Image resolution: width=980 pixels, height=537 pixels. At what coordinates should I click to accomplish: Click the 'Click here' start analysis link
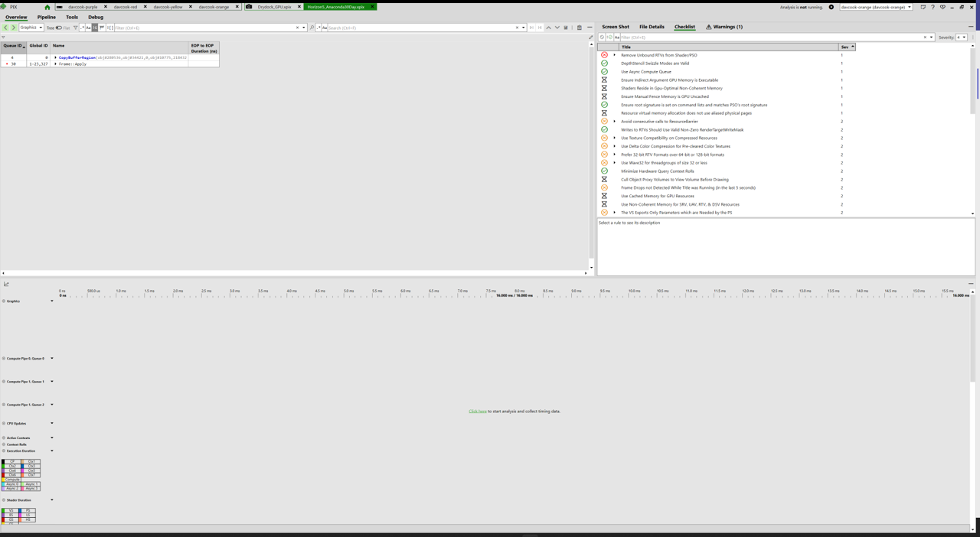click(478, 412)
